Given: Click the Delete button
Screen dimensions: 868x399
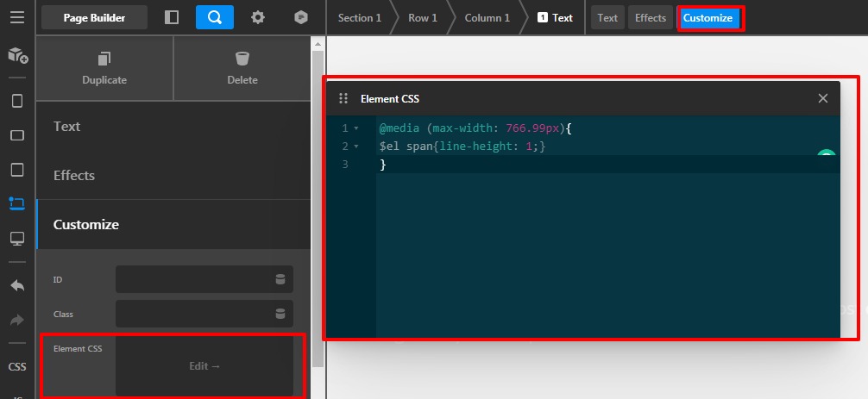Looking at the screenshot, I should click(242, 68).
